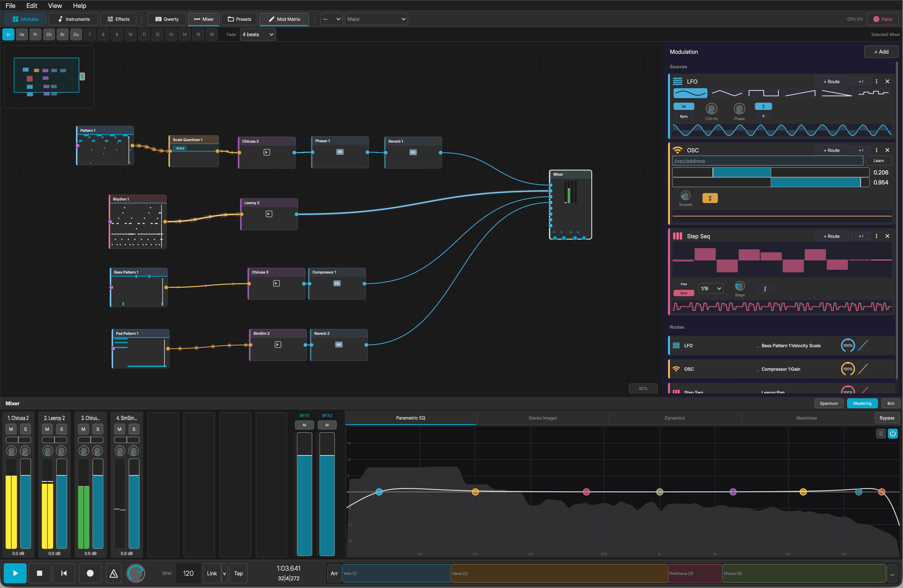
Task: Open the Major scale dropdown
Action: point(376,19)
